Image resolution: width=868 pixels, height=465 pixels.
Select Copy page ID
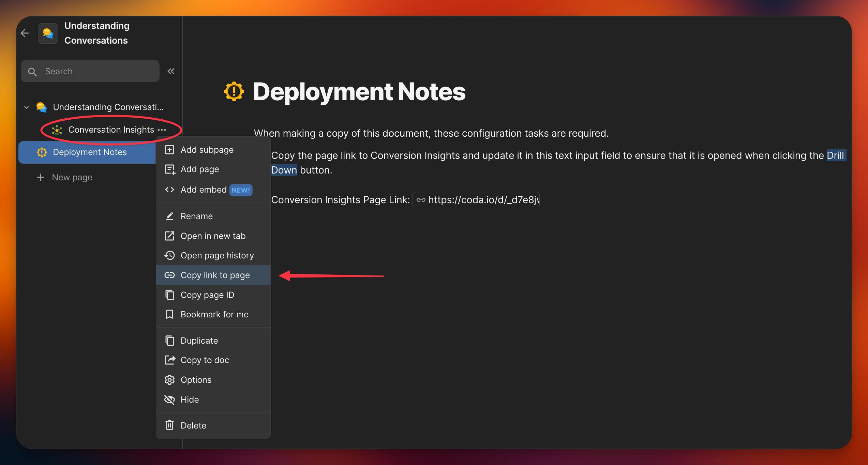[213, 295]
